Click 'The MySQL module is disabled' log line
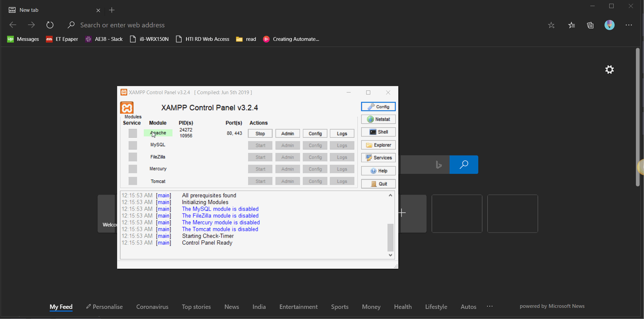 220,209
